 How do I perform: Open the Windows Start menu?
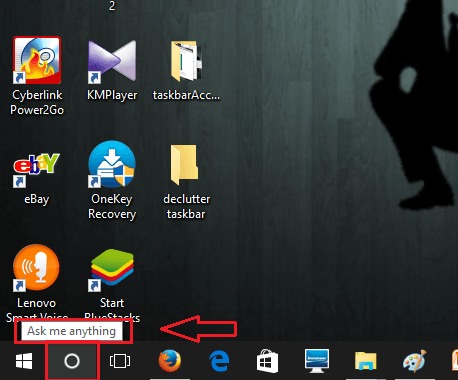tap(24, 361)
